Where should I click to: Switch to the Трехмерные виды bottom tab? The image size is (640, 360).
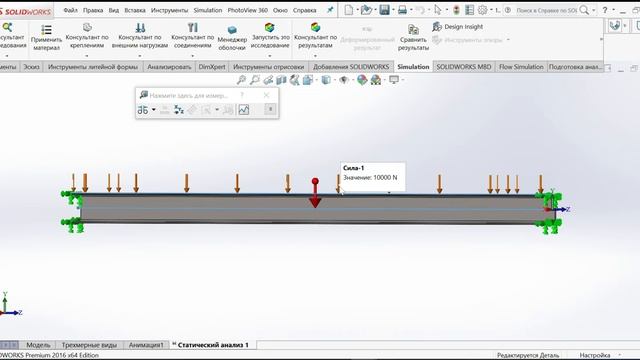89,345
